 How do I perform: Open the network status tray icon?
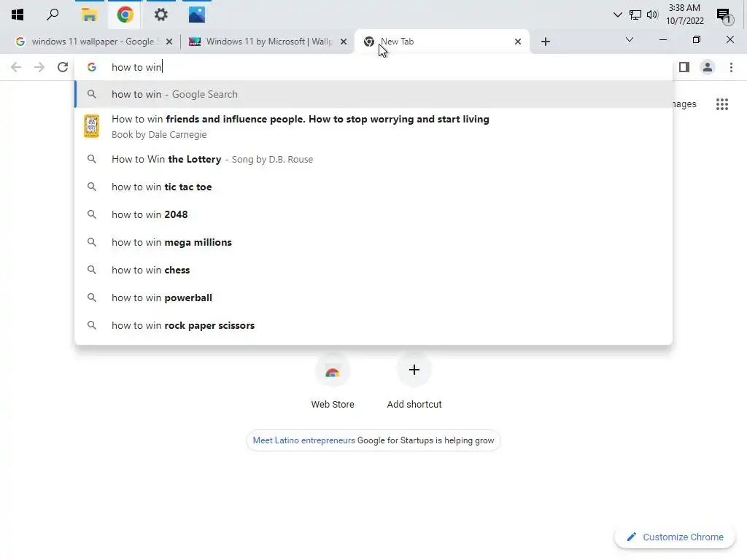(x=635, y=15)
